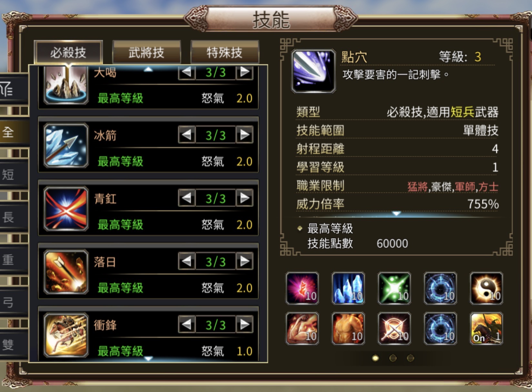Increase 落日 level with right arrow
532x392 pixels.
(245, 261)
